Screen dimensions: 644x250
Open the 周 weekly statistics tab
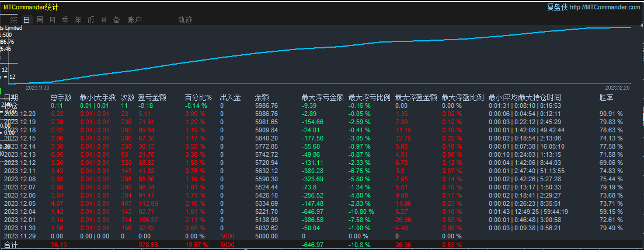tap(39, 20)
